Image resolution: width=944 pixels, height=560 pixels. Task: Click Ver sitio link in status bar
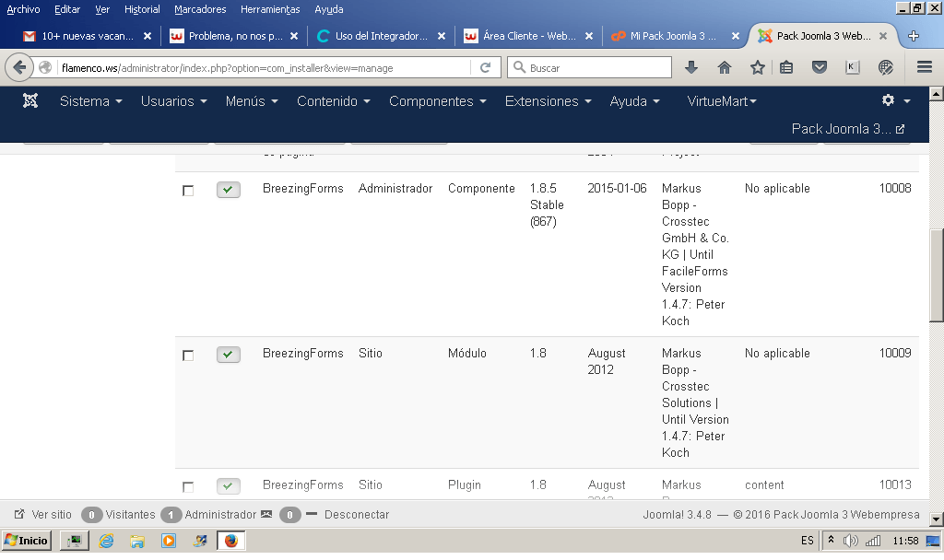pos(42,514)
